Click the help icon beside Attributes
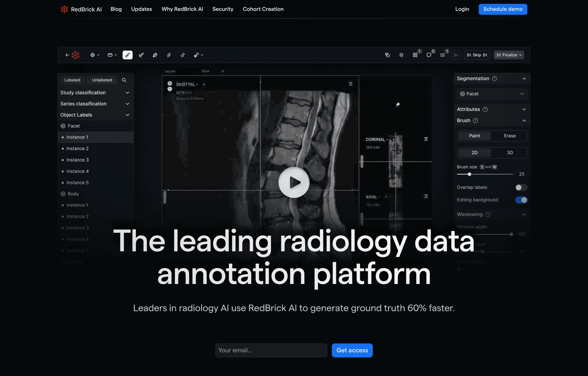Screen dimensions: 588x376 point(485,109)
